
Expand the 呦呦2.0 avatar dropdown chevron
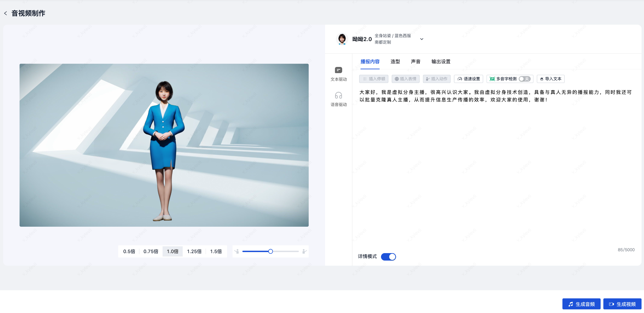point(422,39)
